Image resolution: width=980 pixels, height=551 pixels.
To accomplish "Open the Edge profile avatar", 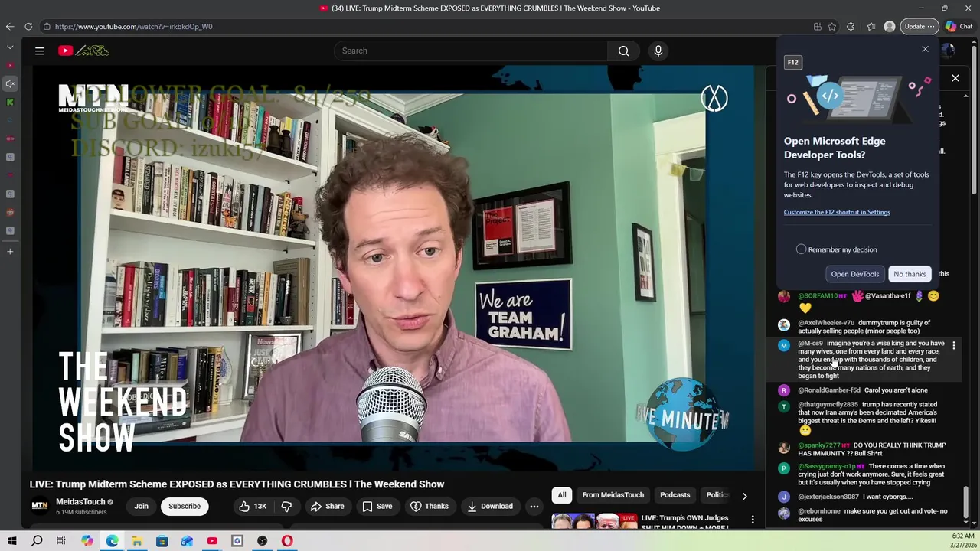I will pyautogui.click(x=889, y=27).
